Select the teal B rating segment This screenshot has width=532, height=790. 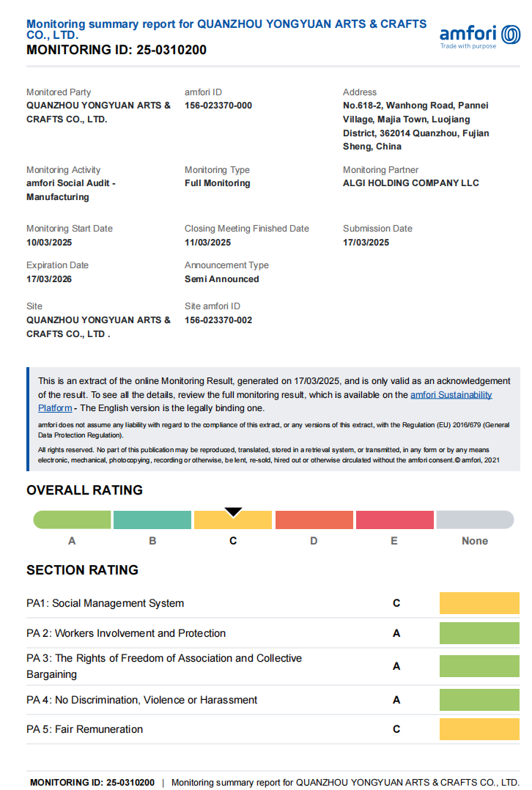(x=152, y=520)
